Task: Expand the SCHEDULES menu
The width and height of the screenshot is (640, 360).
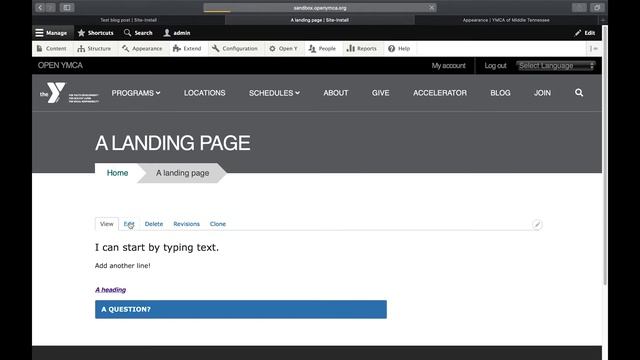Action: pyautogui.click(x=274, y=93)
